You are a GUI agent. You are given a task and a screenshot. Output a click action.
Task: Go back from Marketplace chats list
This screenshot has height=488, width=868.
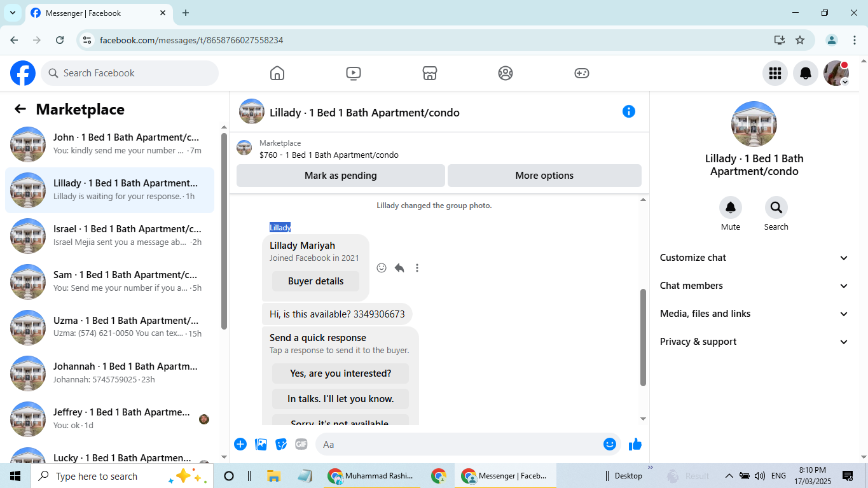(20, 109)
